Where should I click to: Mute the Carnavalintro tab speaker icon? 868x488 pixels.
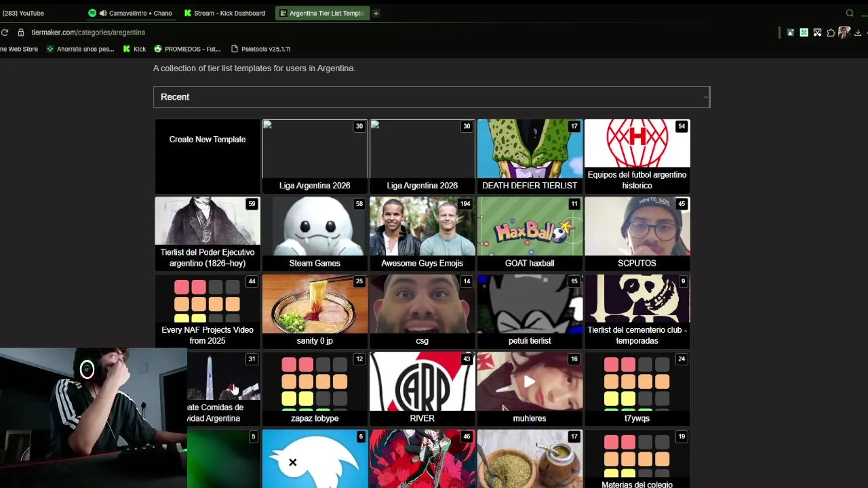[x=103, y=13]
